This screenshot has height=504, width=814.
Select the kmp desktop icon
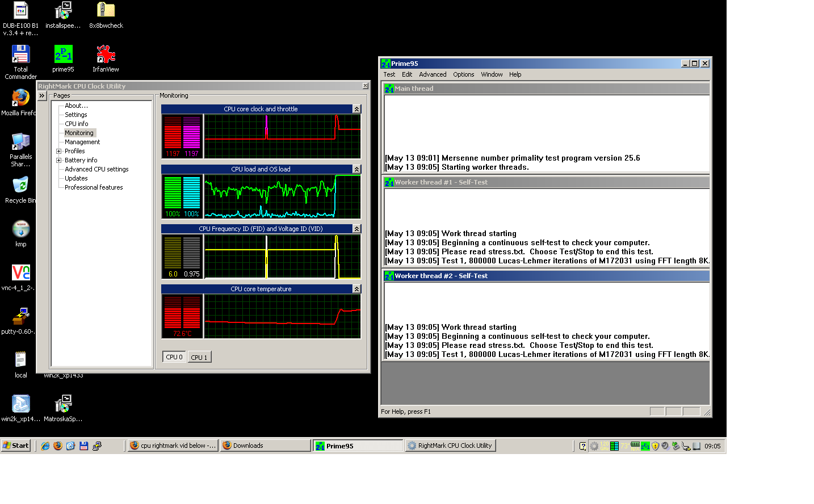pyautogui.click(x=20, y=234)
